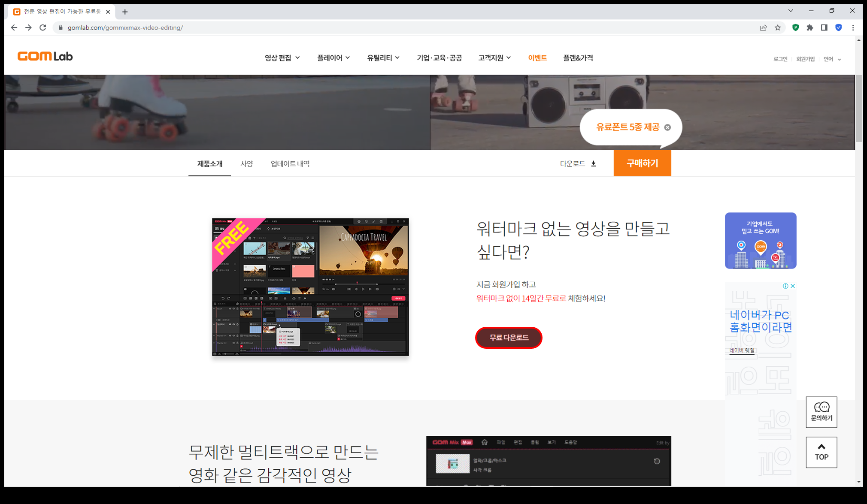Reload the page
Image resolution: width=867 pixels, height=504 pixels.
(42, 27)
